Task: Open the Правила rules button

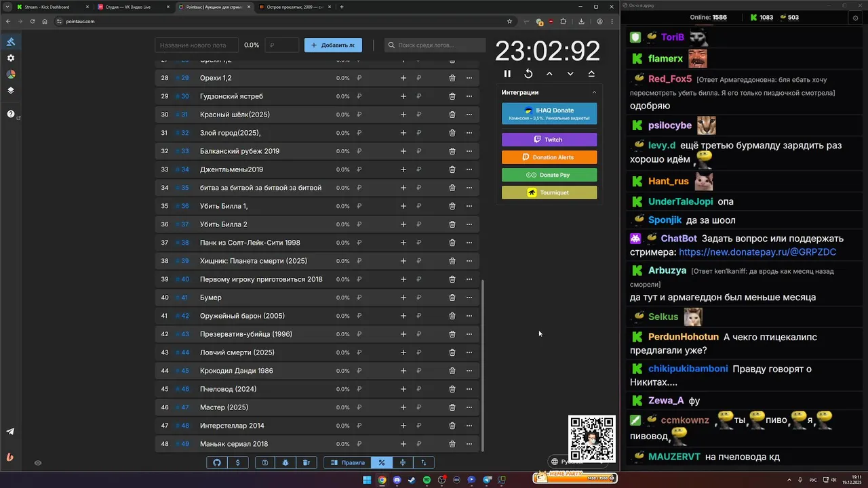Action: [347, 462]
